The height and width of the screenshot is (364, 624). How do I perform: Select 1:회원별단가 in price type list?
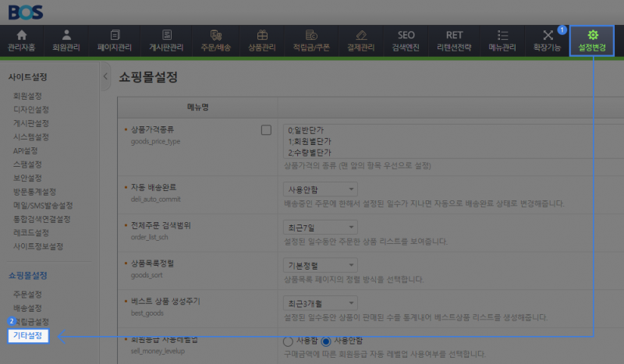point(310,142)
